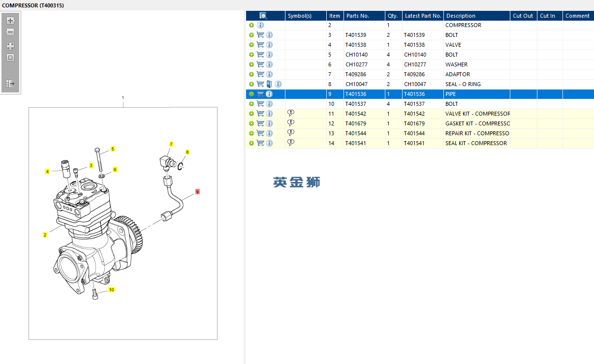Viewport: 594px width, 364px height.
Task: Open info for WASHER CH10277
Action: [269, 64]
